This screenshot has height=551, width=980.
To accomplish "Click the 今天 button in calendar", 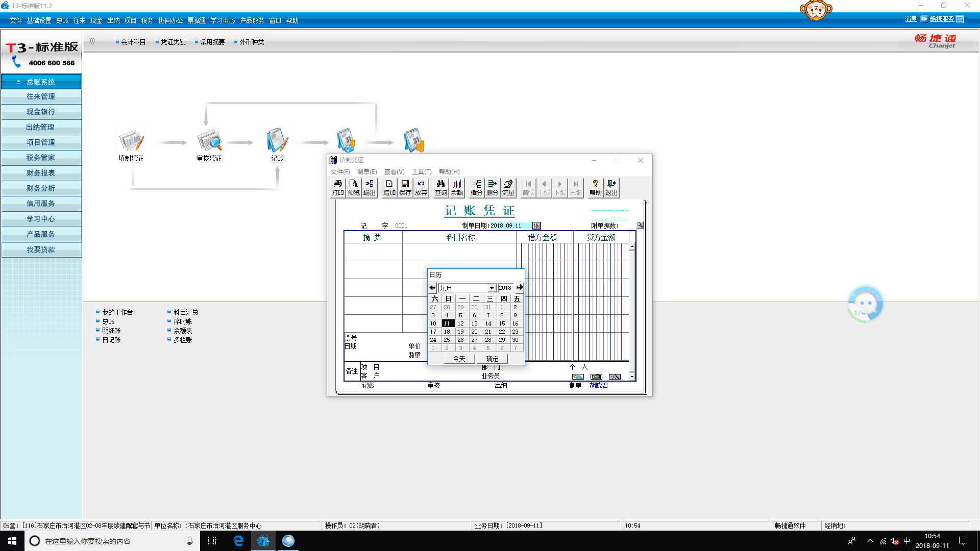I will pyautogui.click(x=459, y=359).
